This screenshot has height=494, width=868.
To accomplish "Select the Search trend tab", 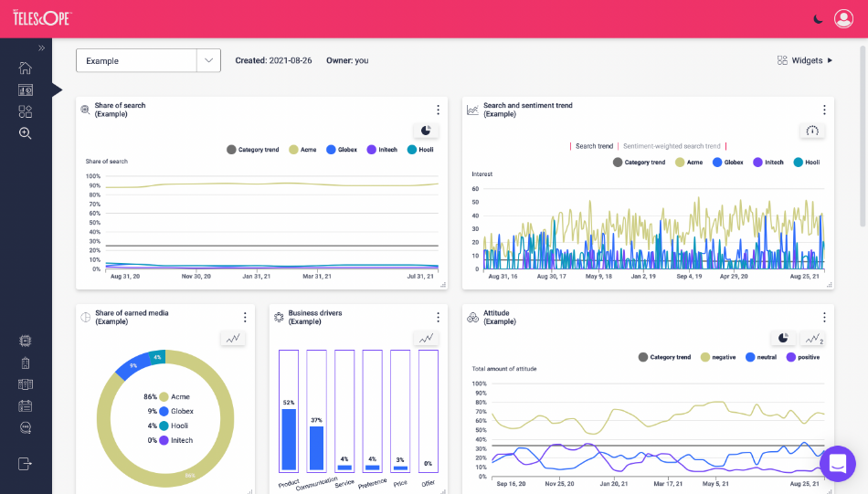I will [594, 146].
